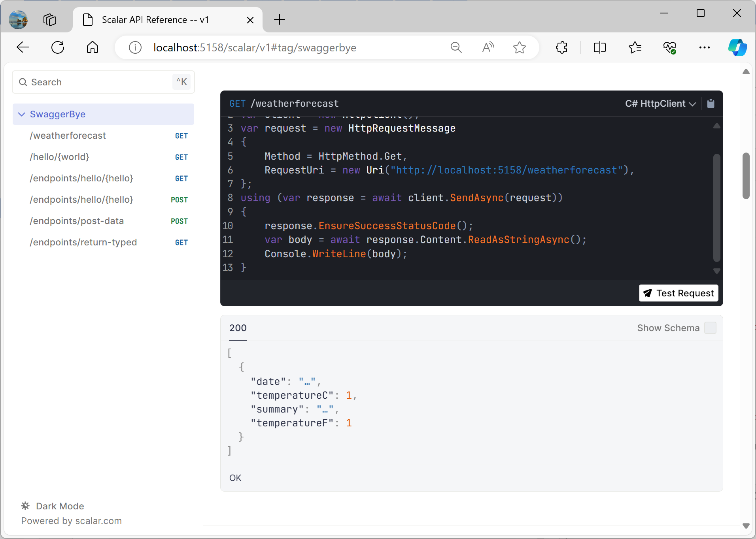This screenshot has height=539, width=756.
Task: Open the POST /endpoints/hello/{hello} entry
Action: [103, 200]
